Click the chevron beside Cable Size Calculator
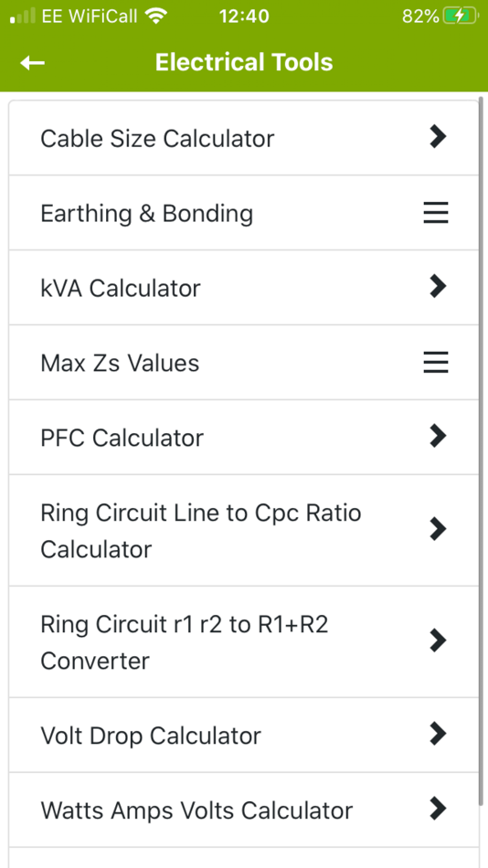 pyautogui.click(x=438, y=137)
